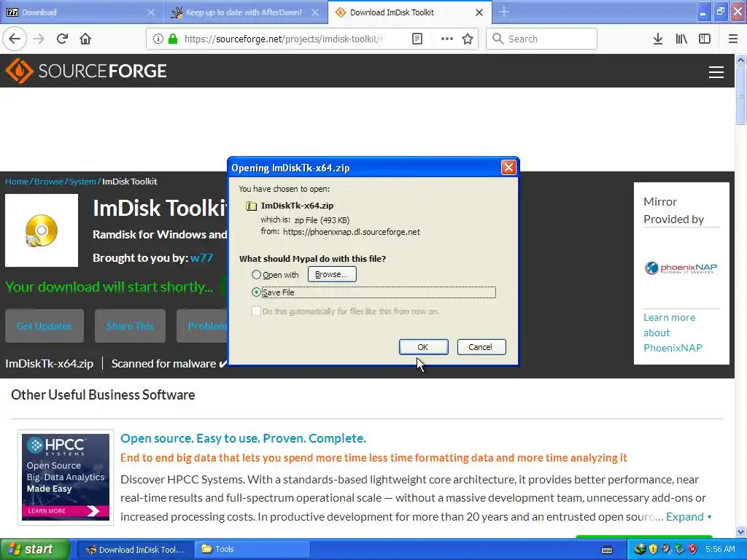
Task: Click the forward navigation arrow
Action: pyautogui.click(x=39, y=39)
